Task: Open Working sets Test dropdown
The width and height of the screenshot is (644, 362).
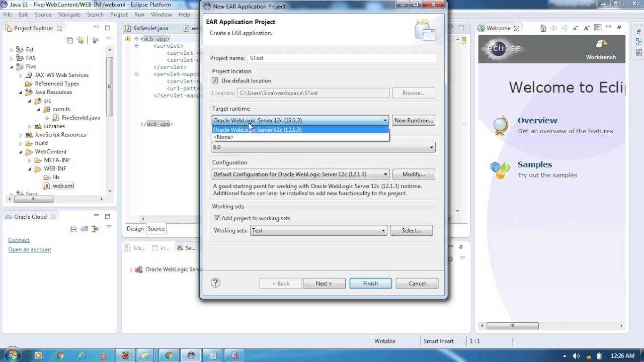Action: tap(318, 230)
